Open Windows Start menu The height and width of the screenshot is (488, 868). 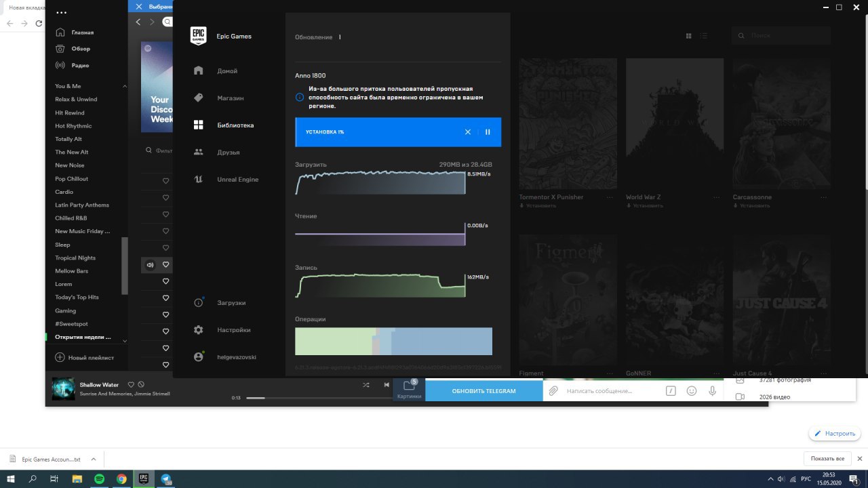pos(11,479)
